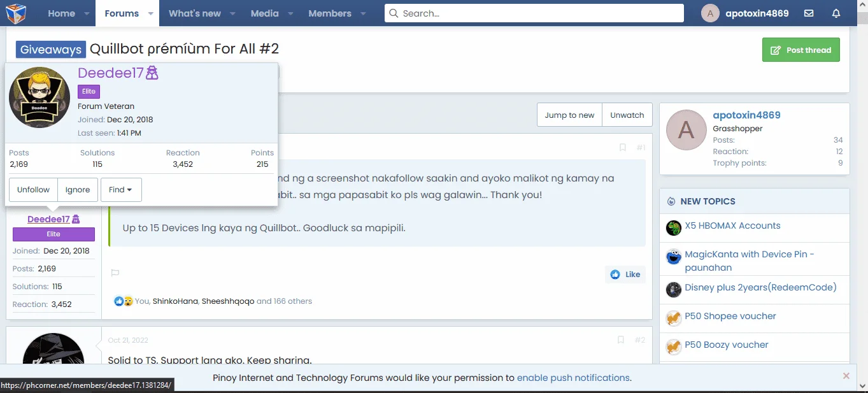The width and height of the screenshot is (868, 393).
Task: Click the #2 post number link
Action: [640, 340]
